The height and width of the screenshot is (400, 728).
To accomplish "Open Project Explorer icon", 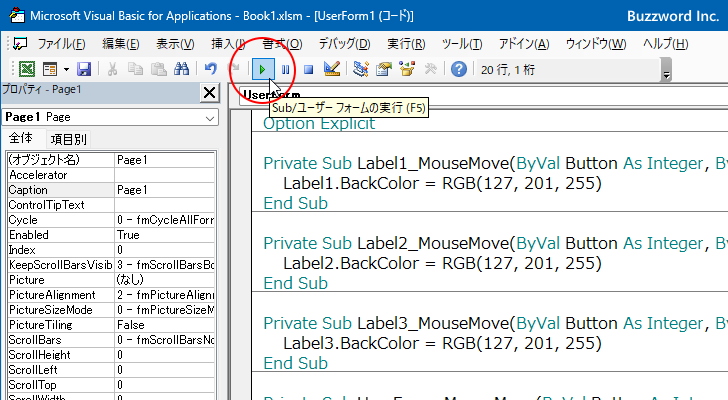I will click(360, 69).
